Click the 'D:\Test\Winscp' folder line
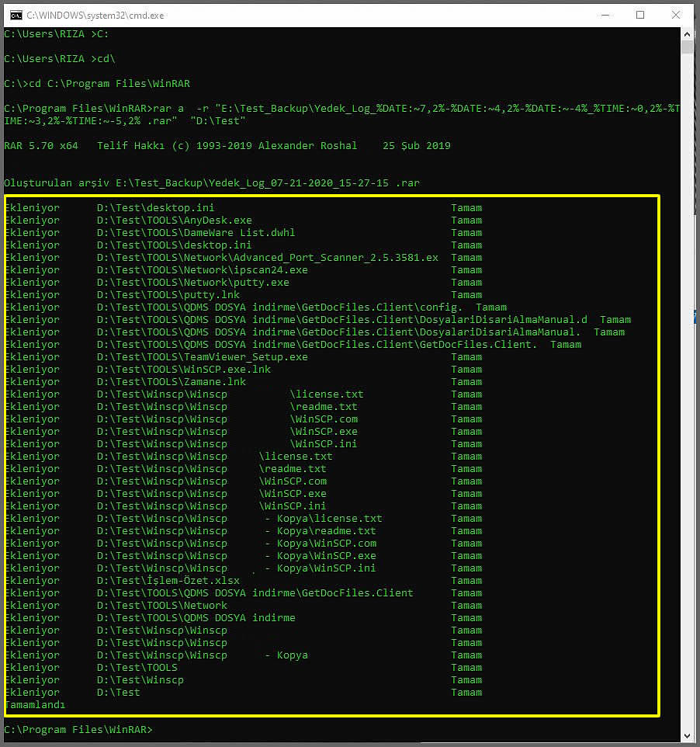This screenshot has height=747, width=700. point(244,680)
